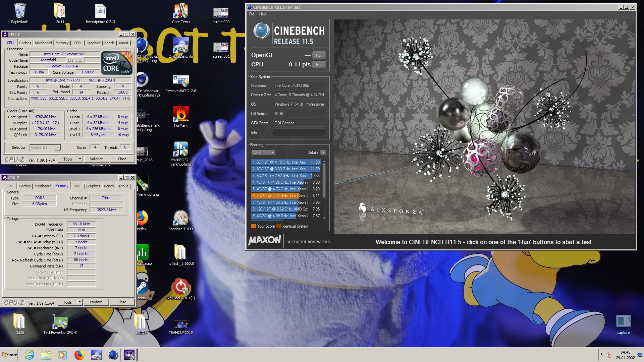Image resolution: width=644 pixels, height=362 pixels.
Task: Switch to About tab in upper CPU-Z
Action: point(123,43)
